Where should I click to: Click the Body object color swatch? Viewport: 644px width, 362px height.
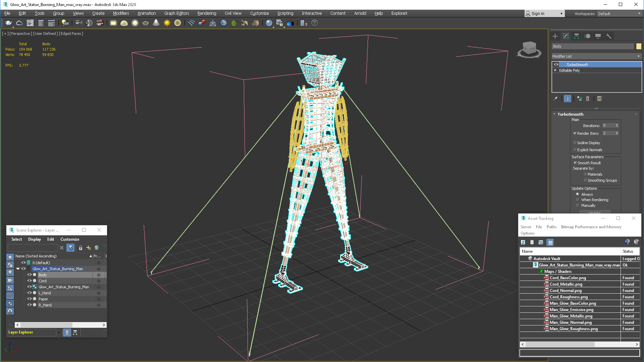pyautogui.click(x=639, y=46)
